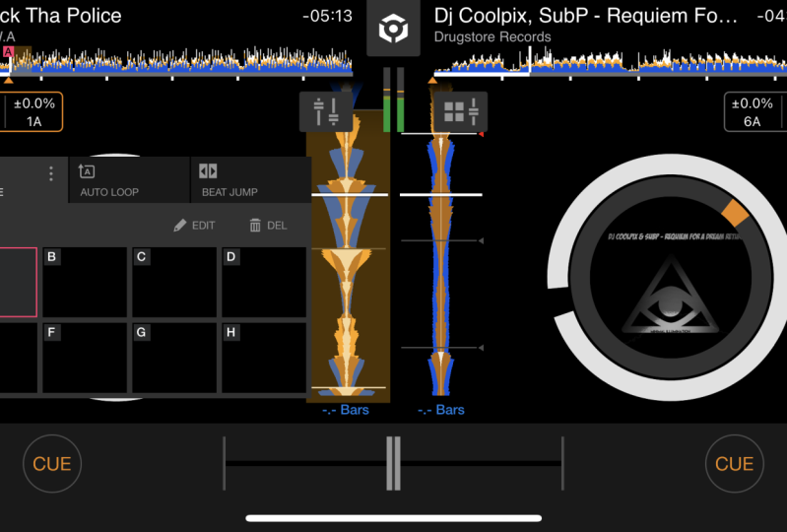
Task: Tap the right deck tempo and key 6A box
Action: 755,112
